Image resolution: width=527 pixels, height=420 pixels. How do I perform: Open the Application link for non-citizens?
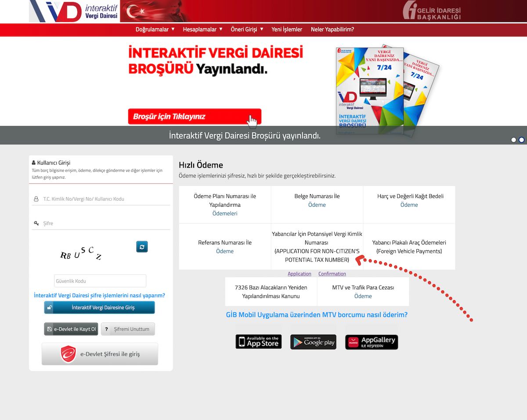[x=300, y=274]
